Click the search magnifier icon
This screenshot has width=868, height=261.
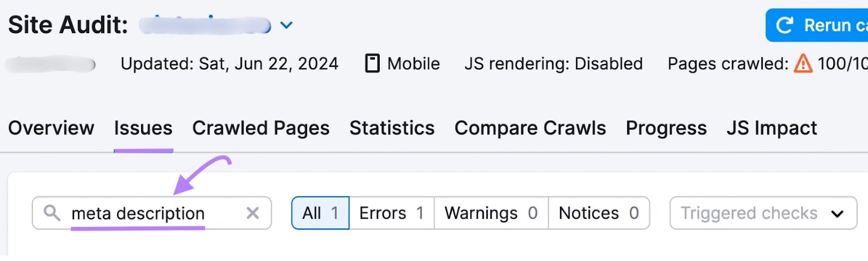[x=52, y=213]
